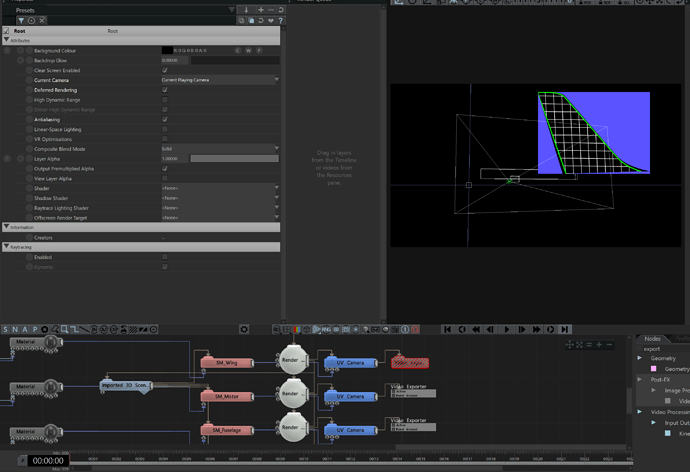690x472 pixels.
Task: Clear the filter with the X icon
Action: coord(42,21)
